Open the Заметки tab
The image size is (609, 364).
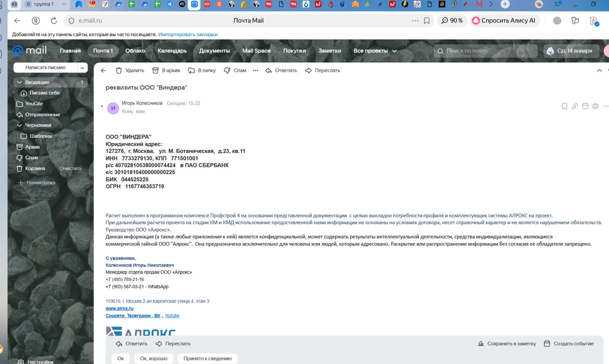tap(330, 50)
